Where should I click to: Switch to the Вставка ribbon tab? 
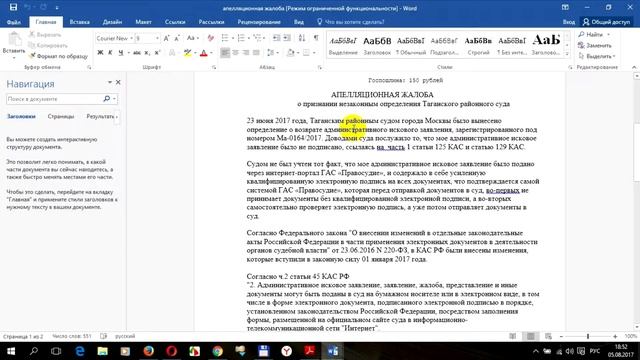(80, 22)
